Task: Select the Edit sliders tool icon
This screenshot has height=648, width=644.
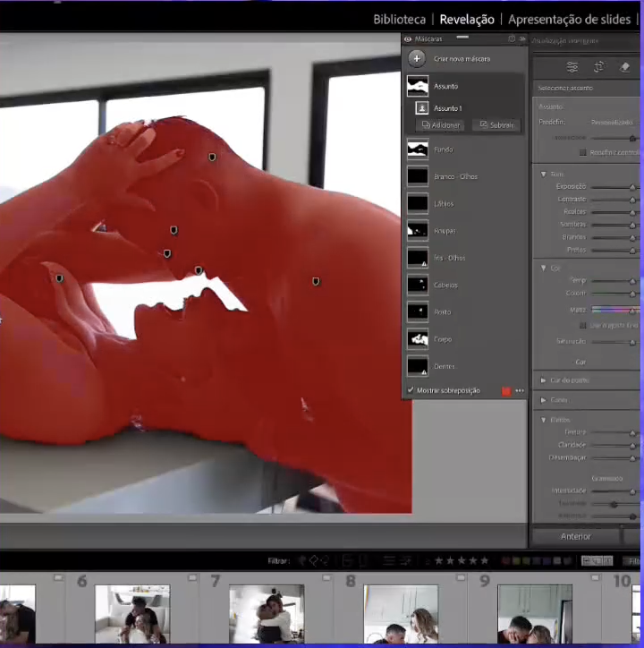Action: click(572, 67)
